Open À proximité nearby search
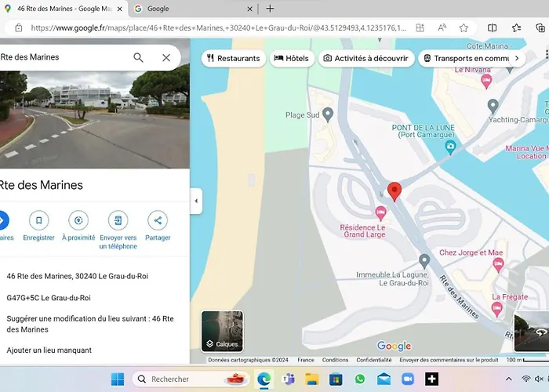Viewport: 549px width, 392px height. pos(78,220)
